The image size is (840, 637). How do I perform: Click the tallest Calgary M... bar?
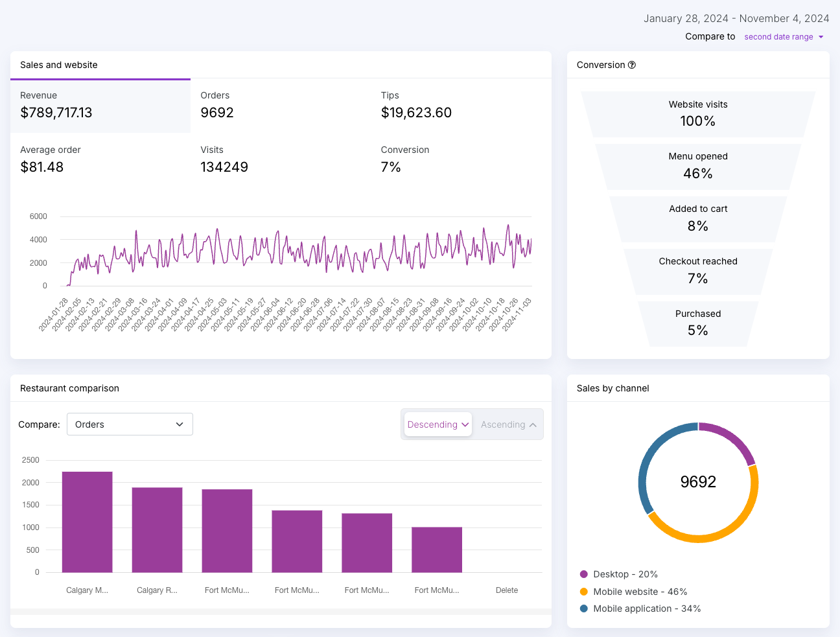[87, 522]
